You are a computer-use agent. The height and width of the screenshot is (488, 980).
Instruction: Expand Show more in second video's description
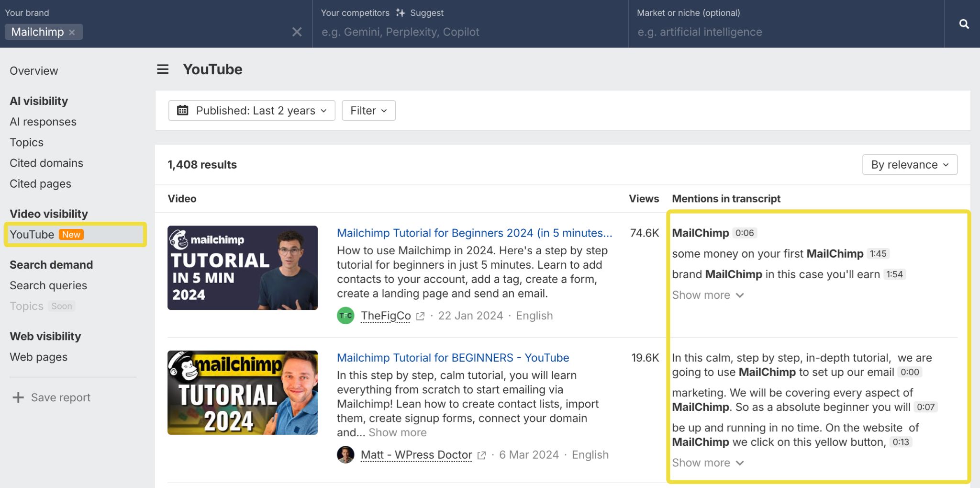click(x=397, y=432)
